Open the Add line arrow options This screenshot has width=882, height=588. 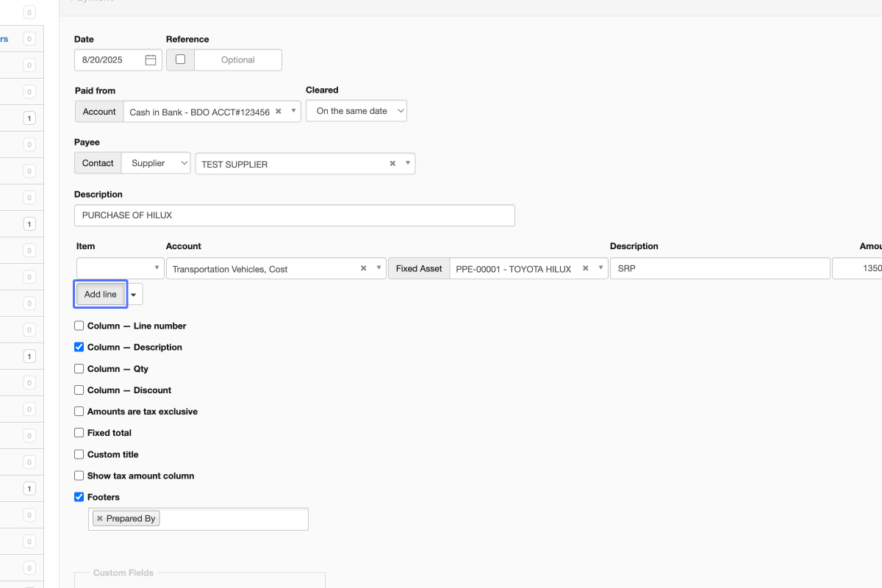(134, 295)
